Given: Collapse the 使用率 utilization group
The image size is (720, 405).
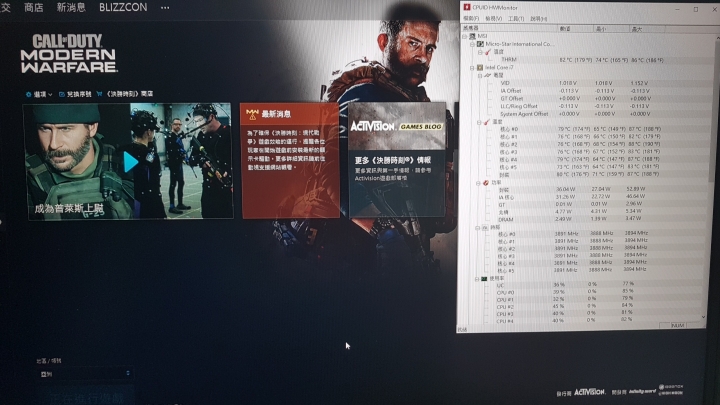Looking at the screenshot, I should [x=477, y=278].
